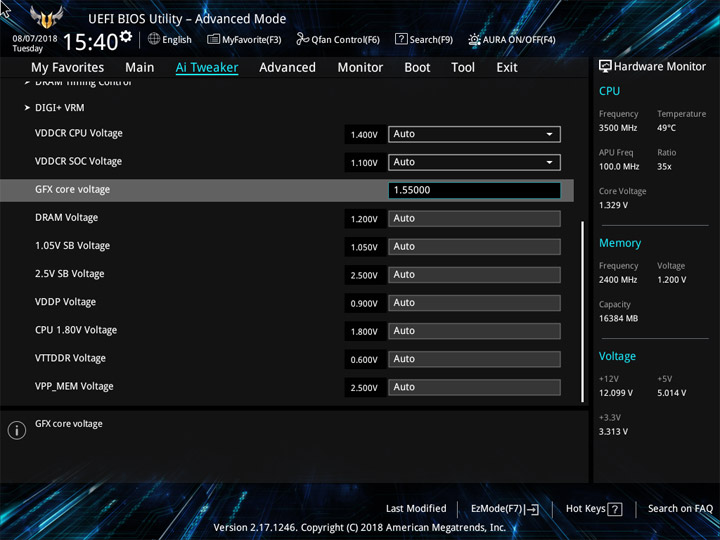Click the 1.05V SB Voltage Auto field

point(474,247)
